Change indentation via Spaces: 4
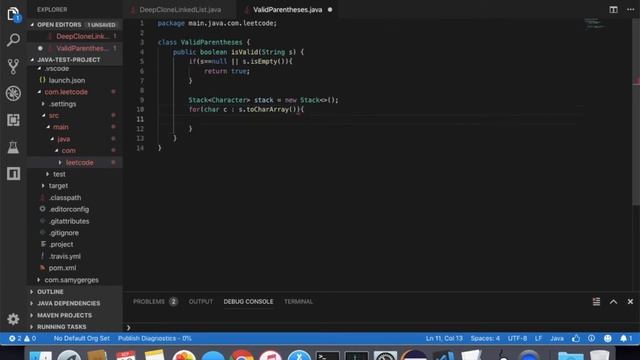The image size is (640, 360). pyautogui.click(x=485, y=338)
